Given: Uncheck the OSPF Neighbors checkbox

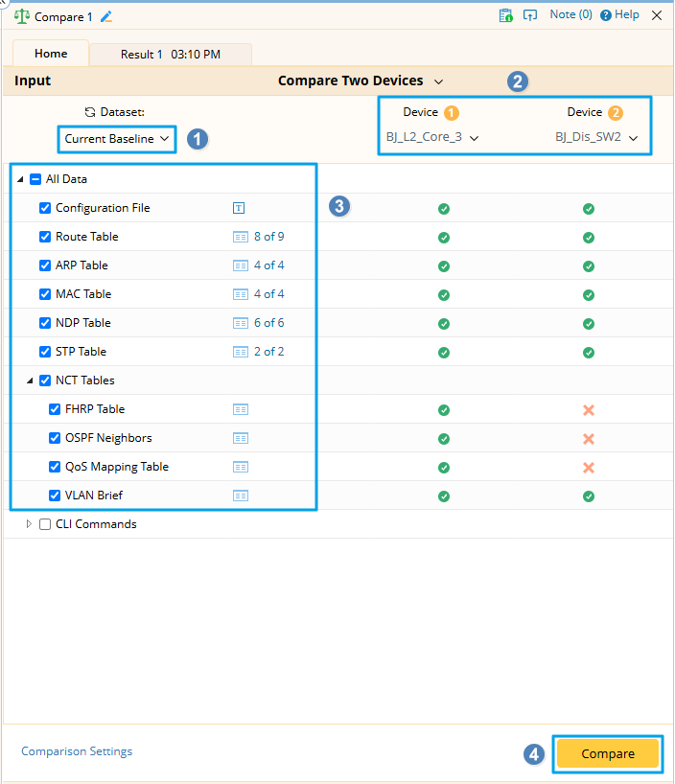Looking at the screenshot, I should [55, 438].
